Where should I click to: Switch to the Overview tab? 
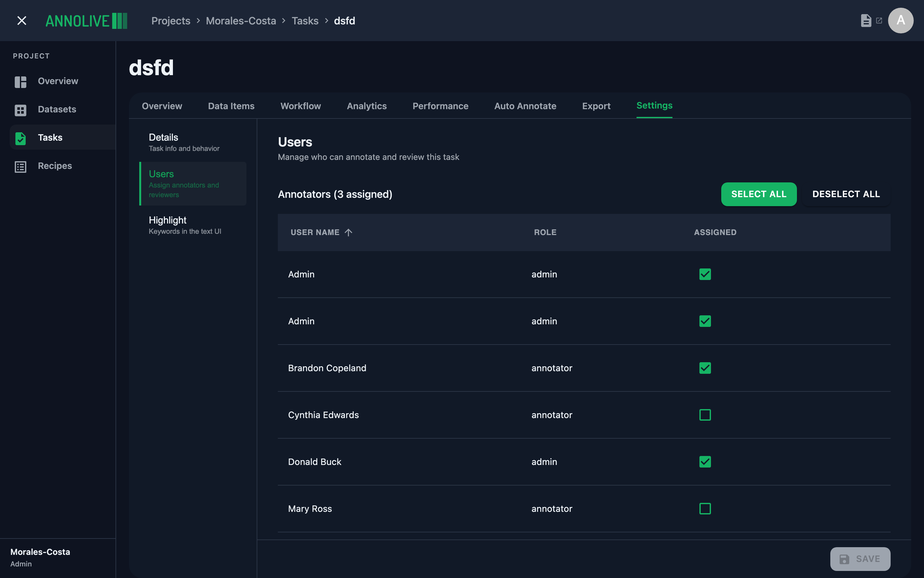pyautogui.click(x=162, y=106)
